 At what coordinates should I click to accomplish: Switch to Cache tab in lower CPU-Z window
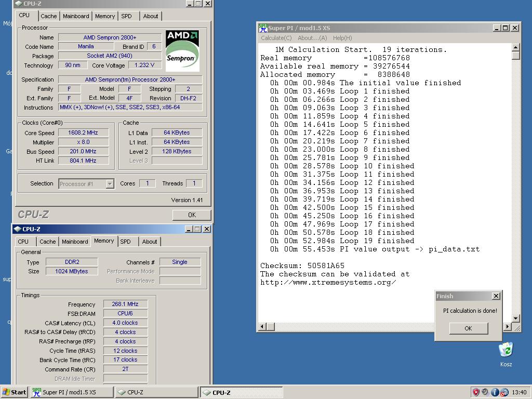47,242
